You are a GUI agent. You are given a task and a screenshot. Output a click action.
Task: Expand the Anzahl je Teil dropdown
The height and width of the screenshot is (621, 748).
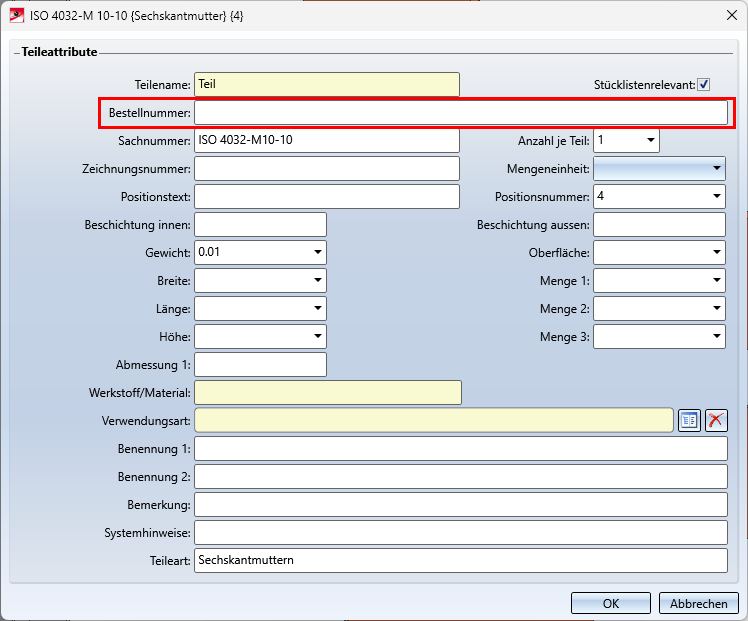click(x=650, y=141)
